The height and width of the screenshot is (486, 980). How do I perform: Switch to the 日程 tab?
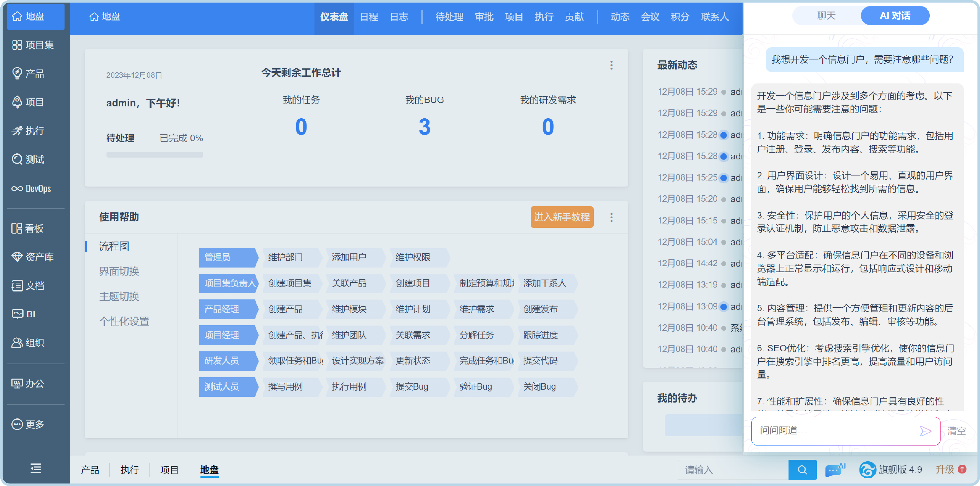tap(369, 17)
